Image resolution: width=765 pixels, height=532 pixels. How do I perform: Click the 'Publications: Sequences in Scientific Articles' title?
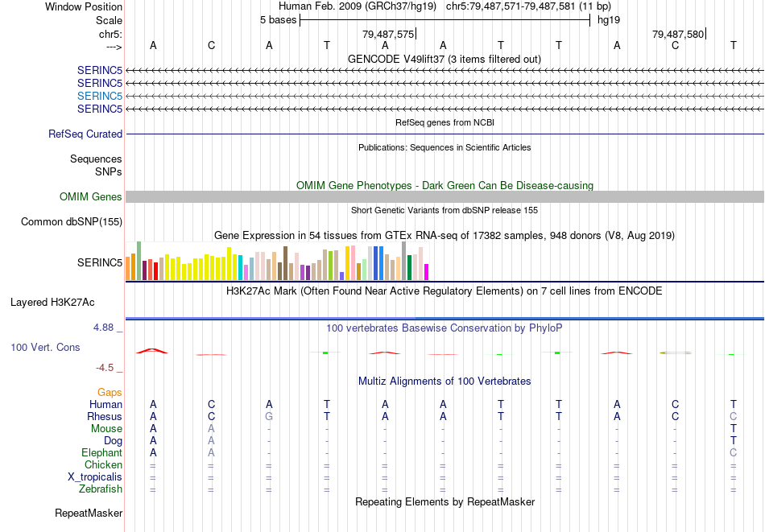[445, 147]
